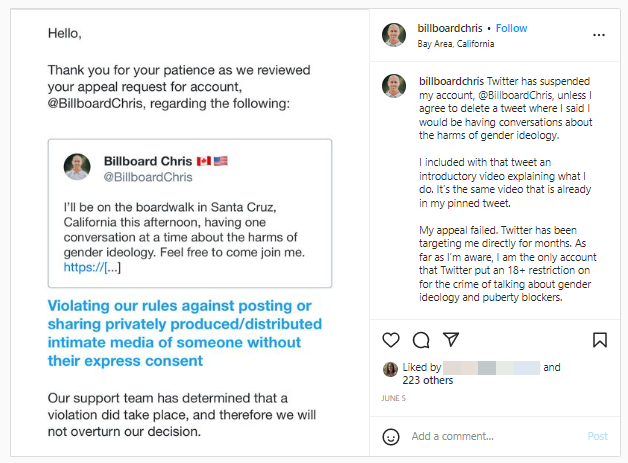The width and height of the screenshot is (628, 463).
Task: Click billboardchris username in caption
Action: [452, 80]
